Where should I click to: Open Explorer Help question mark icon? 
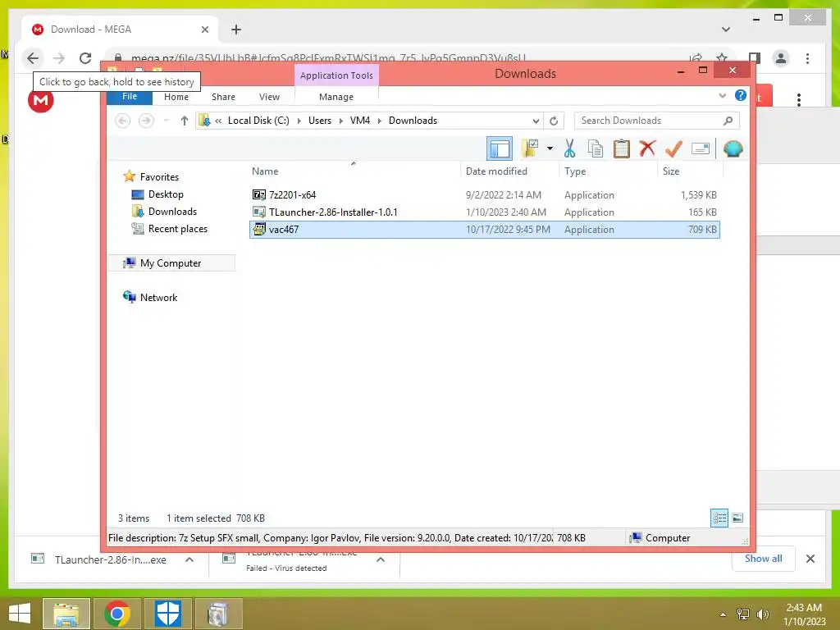pos(741,95)
